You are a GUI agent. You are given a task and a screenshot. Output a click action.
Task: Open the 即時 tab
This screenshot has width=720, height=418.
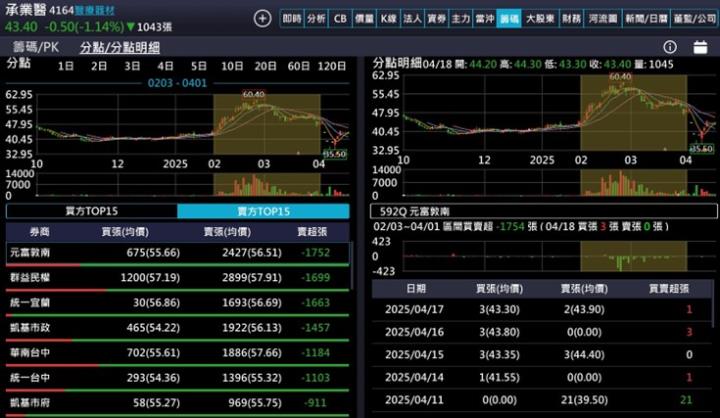(292, 18)
